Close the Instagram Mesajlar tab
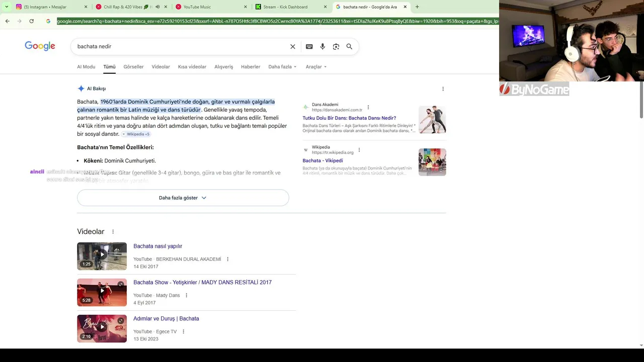 click(x=86, y=7)
